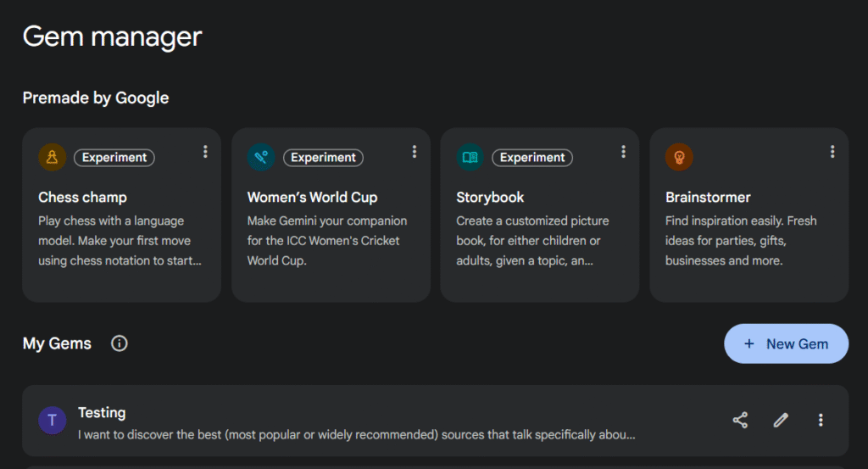Viewport: 868px width, 469px height.
Task: Open more options for Women's World Cup
Action: click(x=415, y=152)
